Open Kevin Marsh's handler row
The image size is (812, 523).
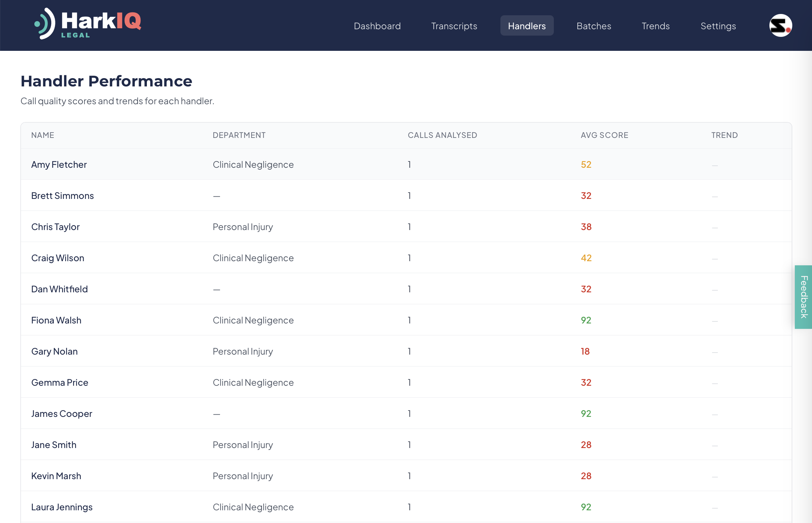click(56, 476)
